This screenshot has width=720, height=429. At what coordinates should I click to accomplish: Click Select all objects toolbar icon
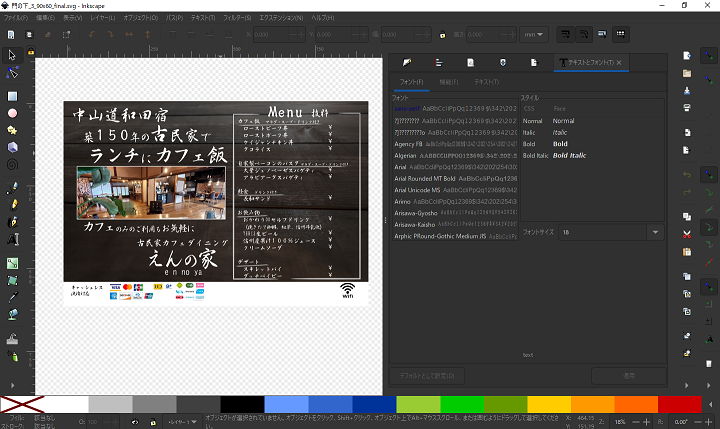11,34
